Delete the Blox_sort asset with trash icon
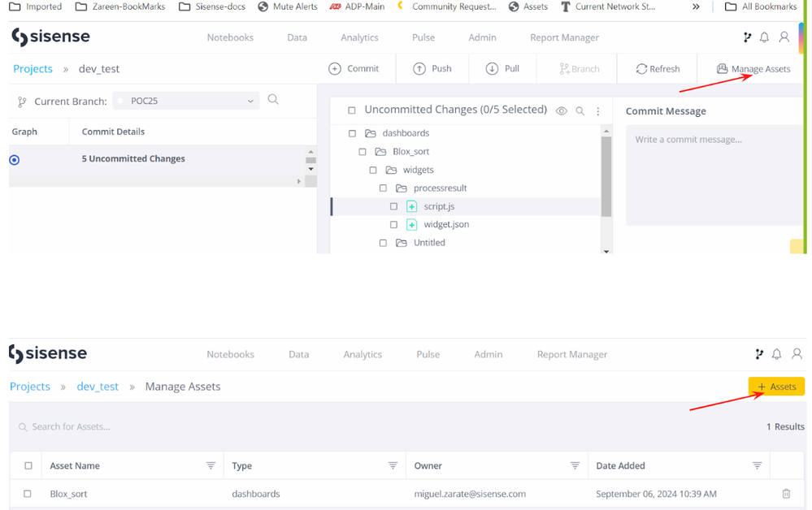Screen dimensions: 812x510 click(786, 494)
